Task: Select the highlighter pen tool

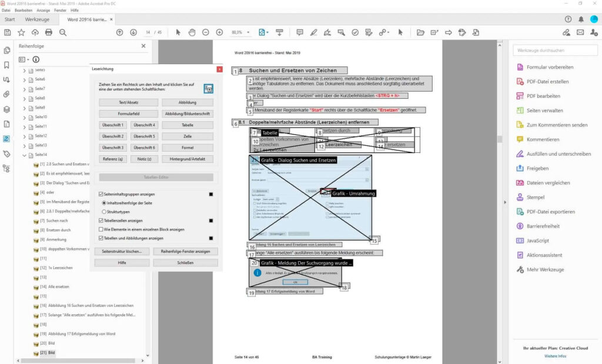Action: click(x=314, y=33)
